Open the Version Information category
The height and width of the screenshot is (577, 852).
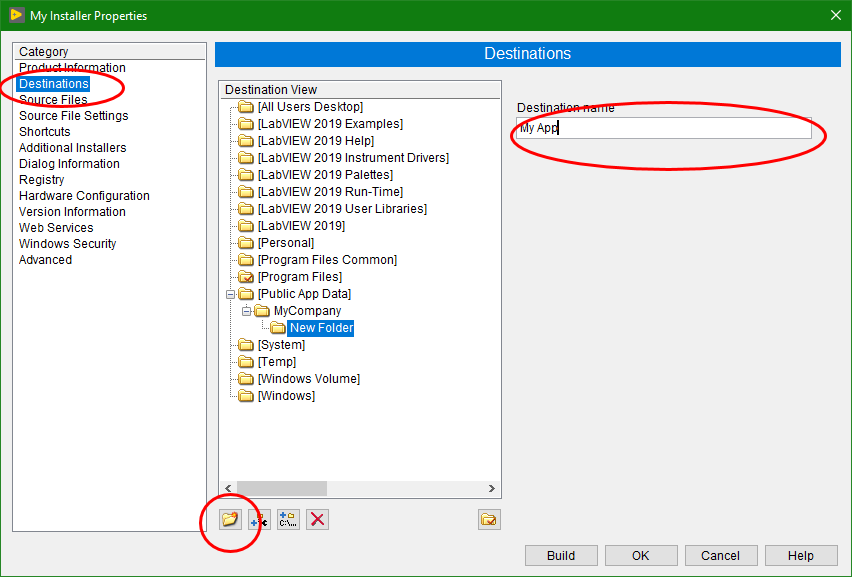(x=72, y=212)
